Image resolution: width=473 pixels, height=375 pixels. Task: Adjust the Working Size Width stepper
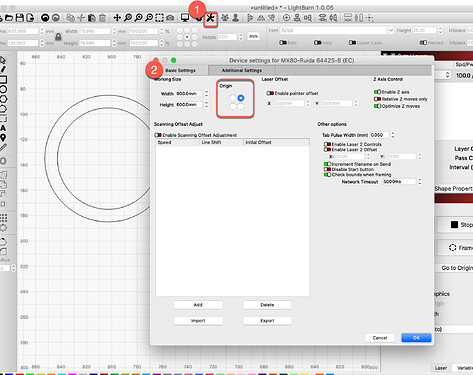(206, 94)
